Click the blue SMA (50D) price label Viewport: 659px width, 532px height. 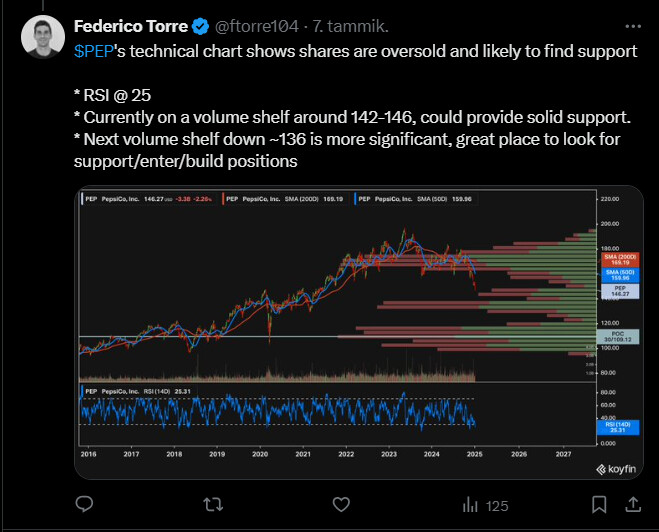click(x=620, y=275)
